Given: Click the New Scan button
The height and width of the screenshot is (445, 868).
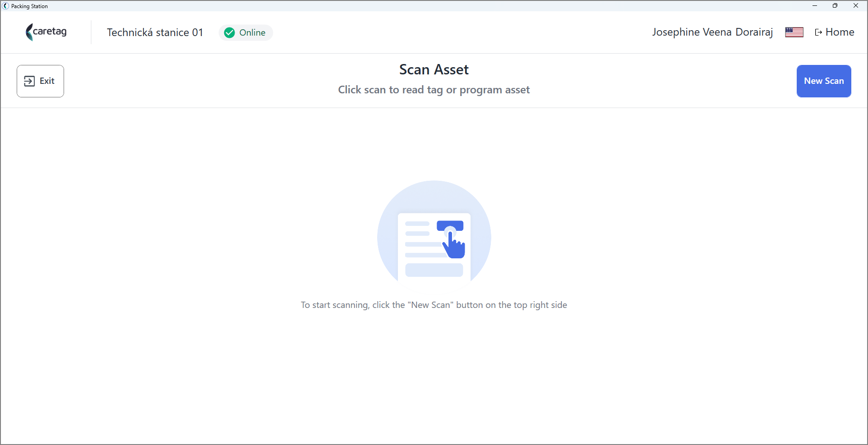Looking at the screenshot, I should pyautogui.click(x=824, y=81).
